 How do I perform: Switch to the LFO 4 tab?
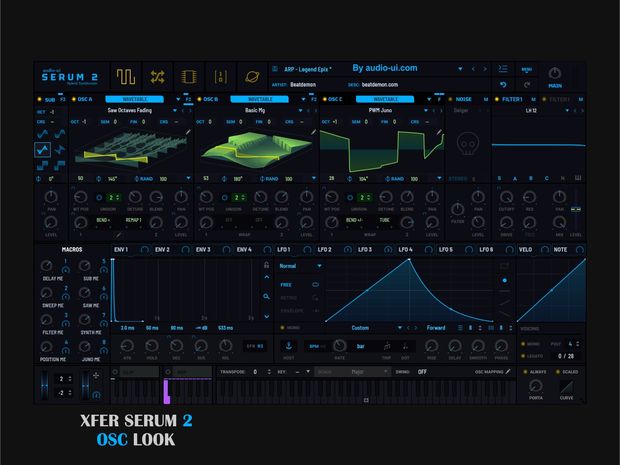point(405,248)
